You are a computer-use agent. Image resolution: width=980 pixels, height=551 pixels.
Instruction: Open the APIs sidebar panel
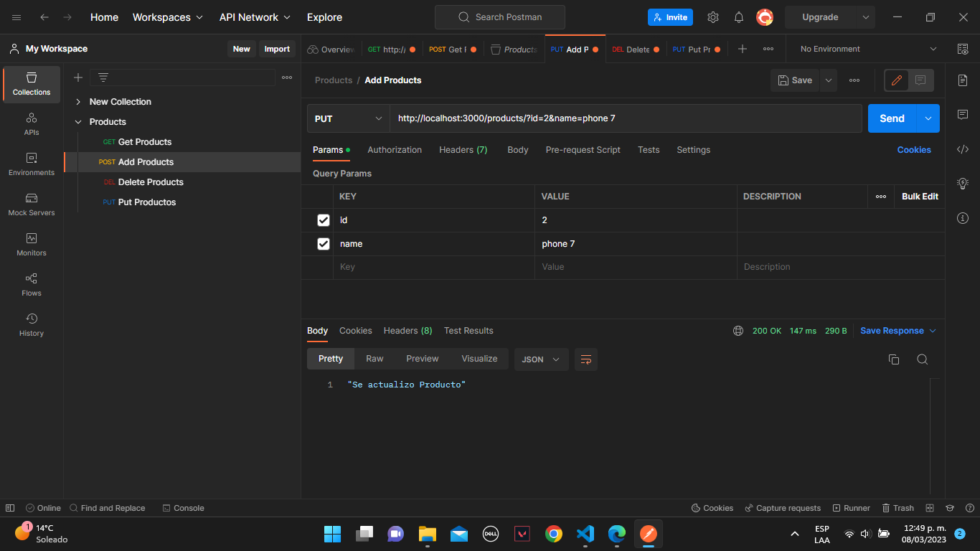click(31, 123)
